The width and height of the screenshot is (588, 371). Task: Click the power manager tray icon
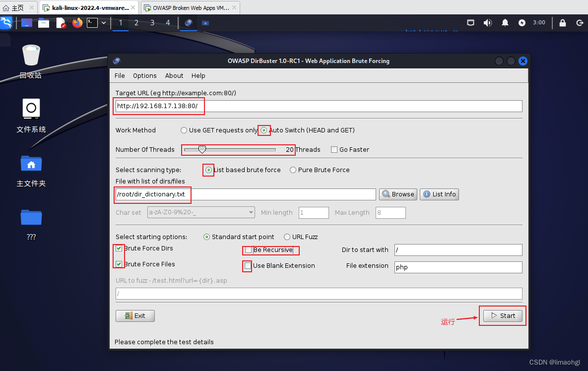522,23
